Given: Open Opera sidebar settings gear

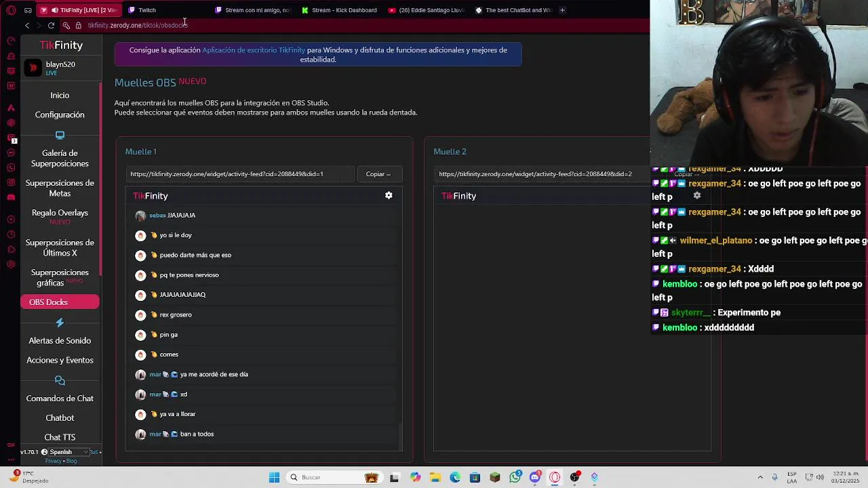Looking at the screenshot, I should point(11,264).
